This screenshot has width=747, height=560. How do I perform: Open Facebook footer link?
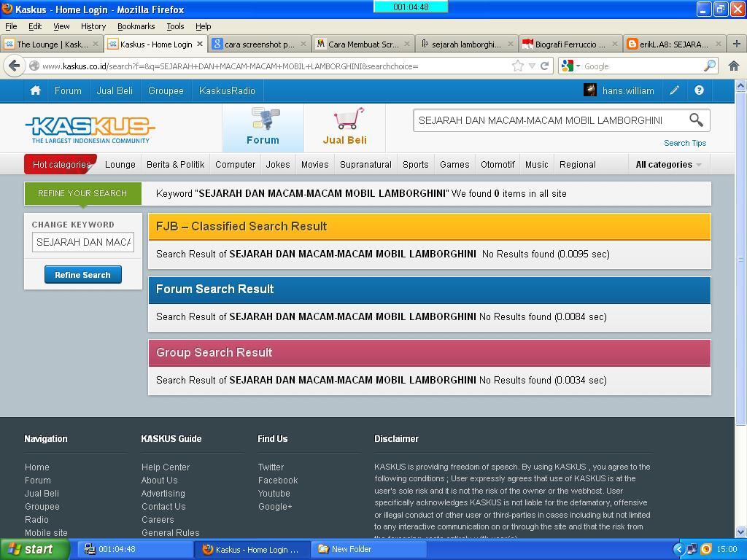pyautogui.click(x=278, y=481)
